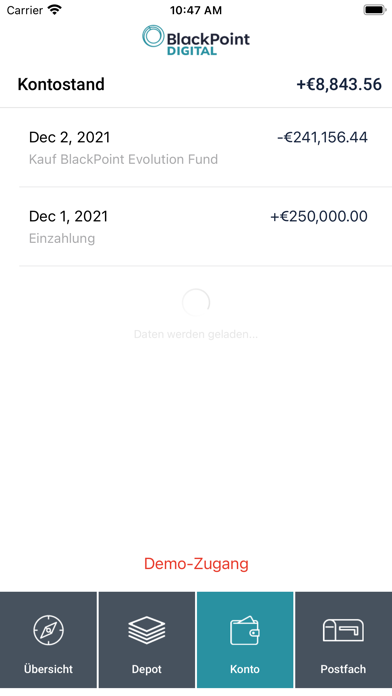Tap Kauf BlackPoint Evolution Fund text

click(123, 159)
